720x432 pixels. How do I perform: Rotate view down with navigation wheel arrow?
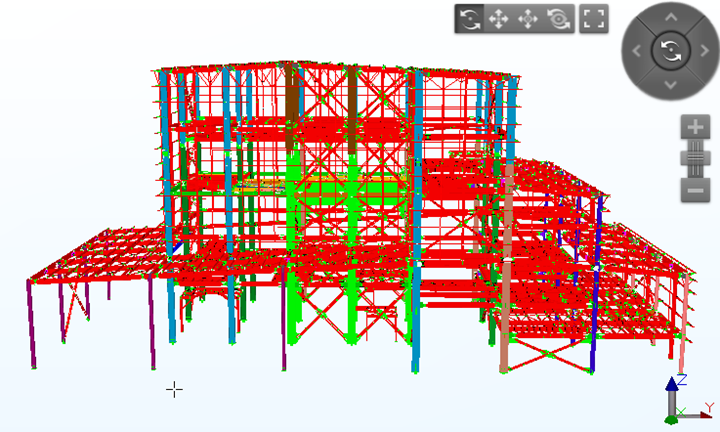pos(671,84)
